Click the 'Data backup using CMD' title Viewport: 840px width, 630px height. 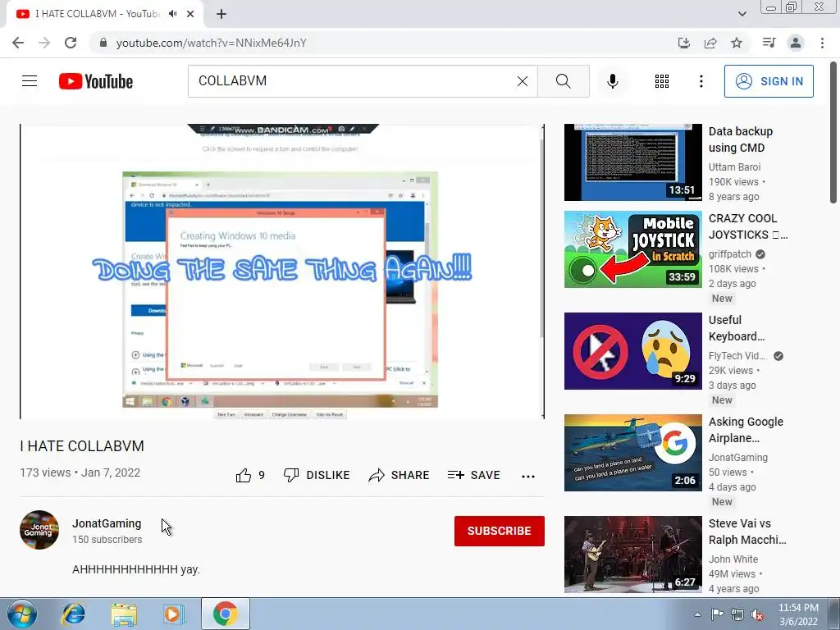(x=741, y=139)
